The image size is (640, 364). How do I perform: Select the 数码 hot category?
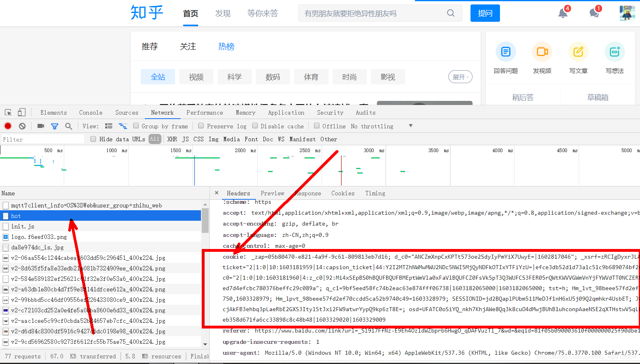click(273, 77)
